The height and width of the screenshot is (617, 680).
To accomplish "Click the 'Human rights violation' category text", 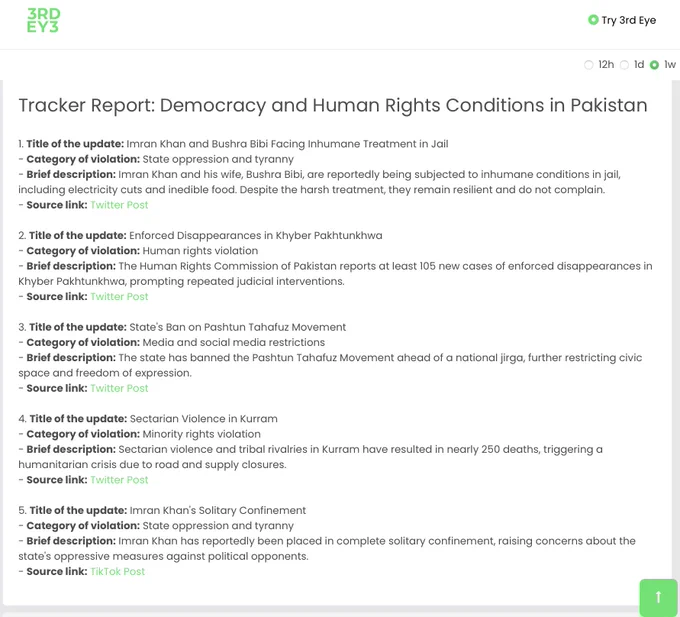I will [x=200, y=251].
